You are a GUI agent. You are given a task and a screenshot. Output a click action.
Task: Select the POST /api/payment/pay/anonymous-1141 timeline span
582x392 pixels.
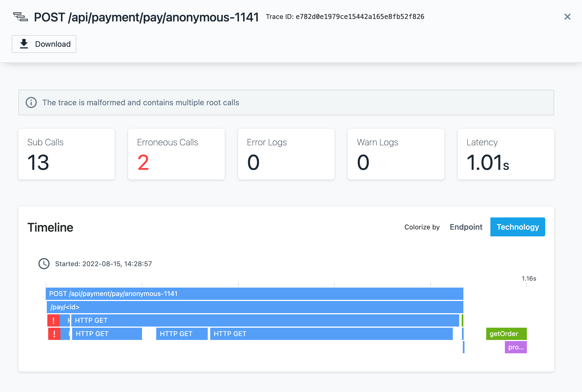[x=255, y=294]
